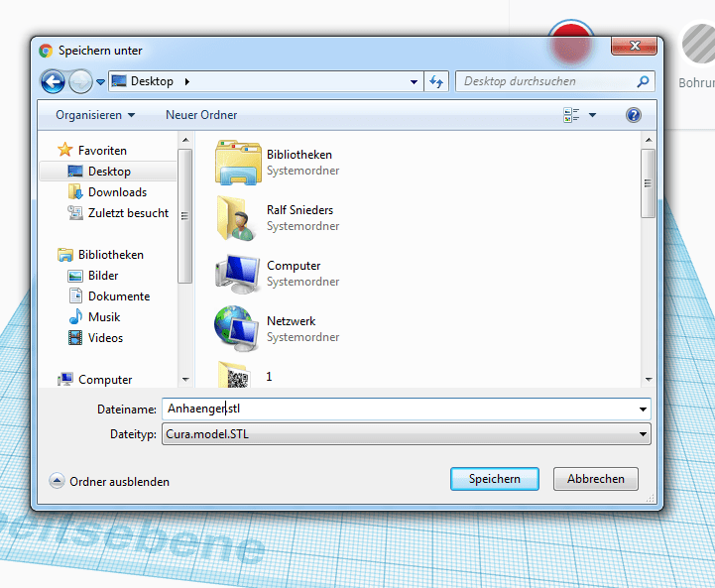The image size is (715, 588).
Task: Click the Desktop icon in the address bar
Action: point(119,81)
